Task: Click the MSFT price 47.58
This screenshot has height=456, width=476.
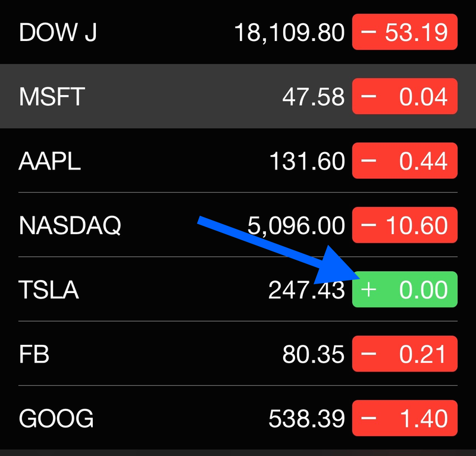Action: (x=314, y=97)
